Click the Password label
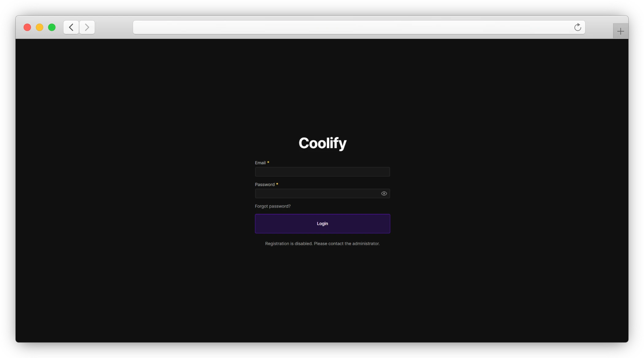This screenshot has width=644, height=358. [265, 185]
